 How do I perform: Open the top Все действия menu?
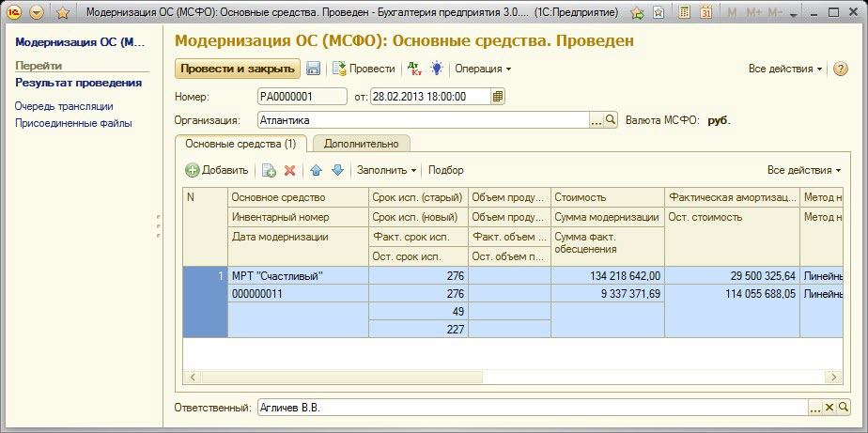click(x=785, y=69)
